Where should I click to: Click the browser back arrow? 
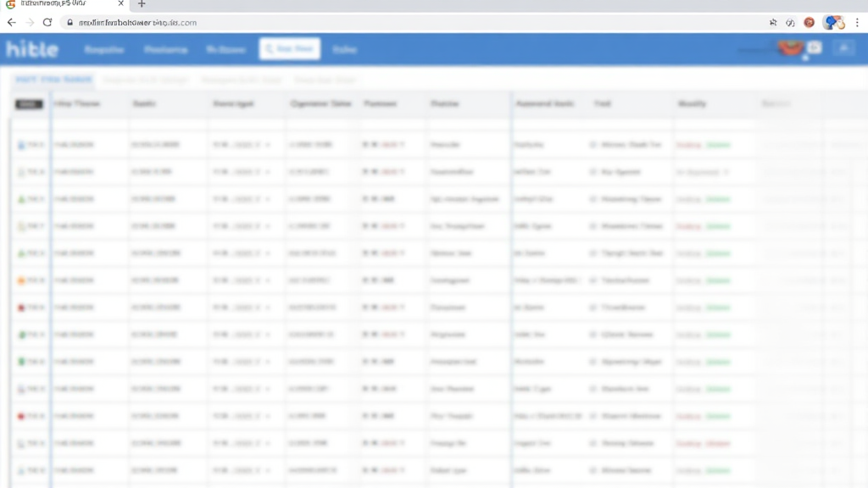[11, 23]
